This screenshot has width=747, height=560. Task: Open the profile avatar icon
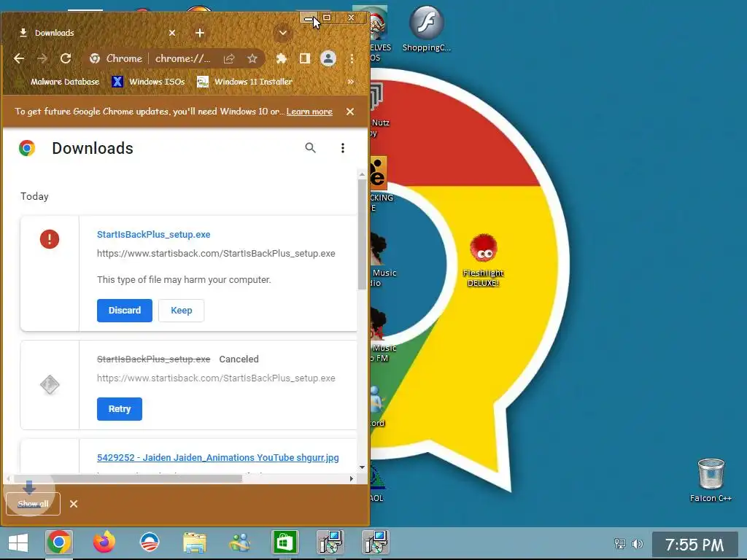(328, 58)
